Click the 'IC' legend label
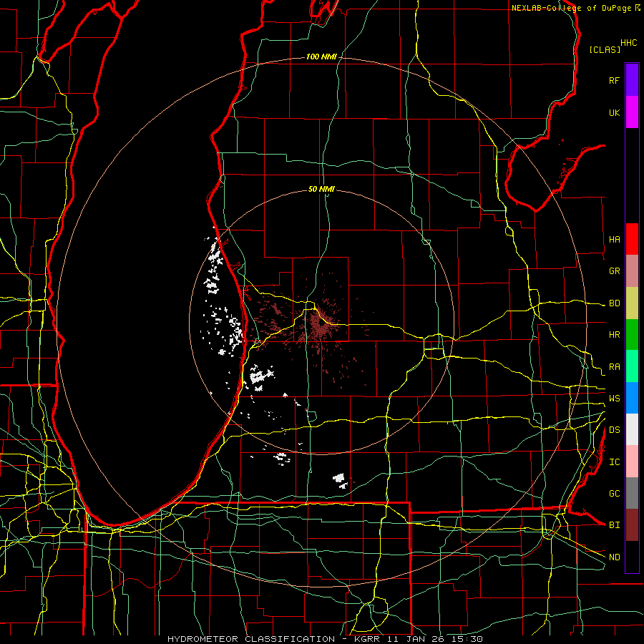This screenshot has height=644, width=644. [615, 462]
